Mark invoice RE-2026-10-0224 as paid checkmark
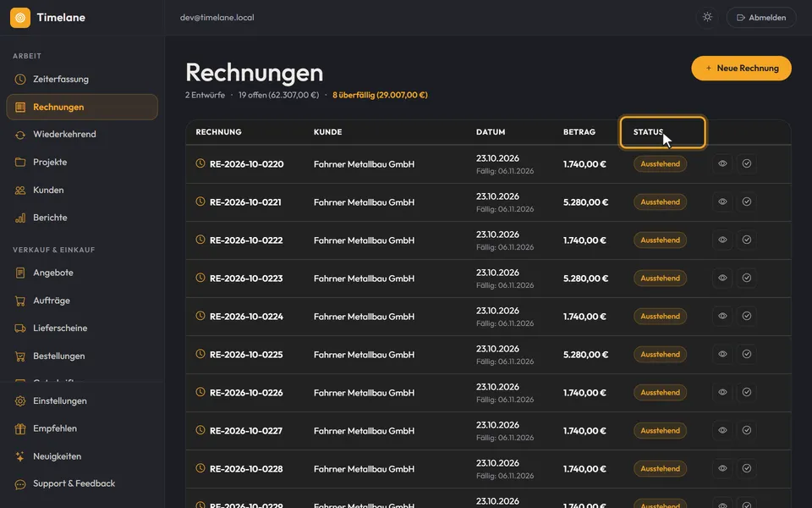The height and width of the screenshot is (508, 812). coord(747,316)
